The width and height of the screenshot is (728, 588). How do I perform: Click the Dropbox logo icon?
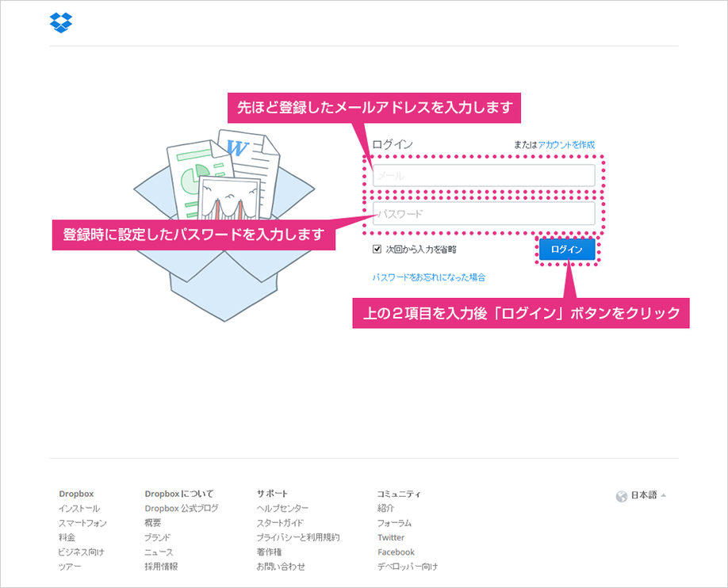pos(61,22)
